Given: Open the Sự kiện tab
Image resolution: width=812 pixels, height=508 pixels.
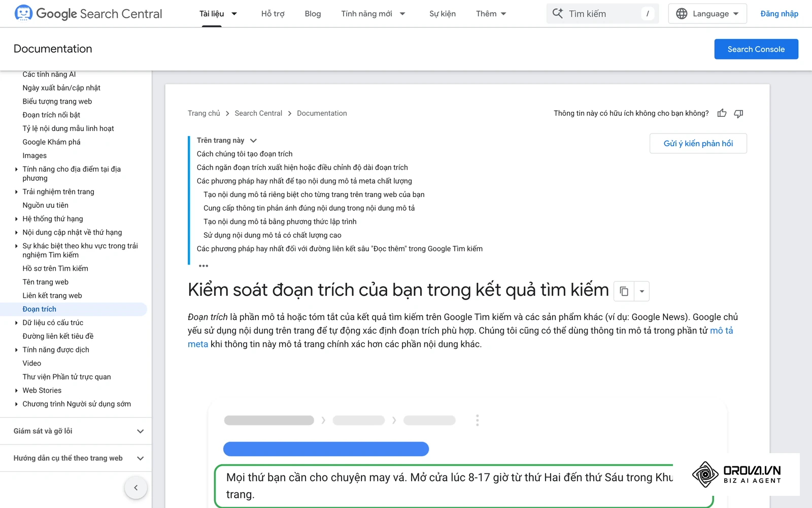Looking at the screenshot, I should 443,14.
